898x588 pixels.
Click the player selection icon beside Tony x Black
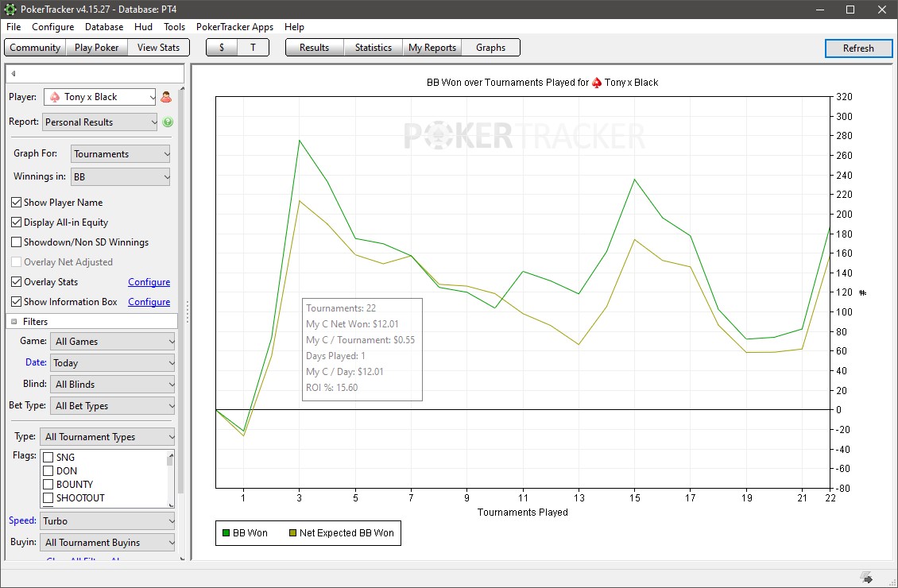click(166, 97)
